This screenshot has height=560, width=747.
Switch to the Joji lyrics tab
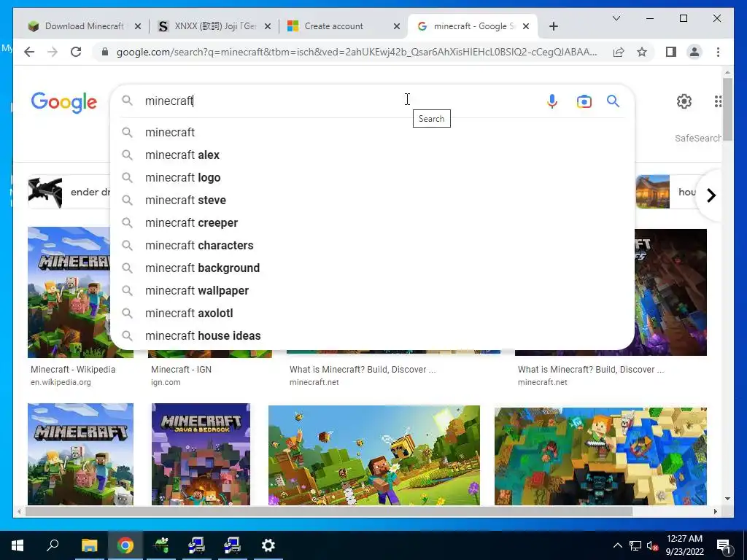click(214, 26)
